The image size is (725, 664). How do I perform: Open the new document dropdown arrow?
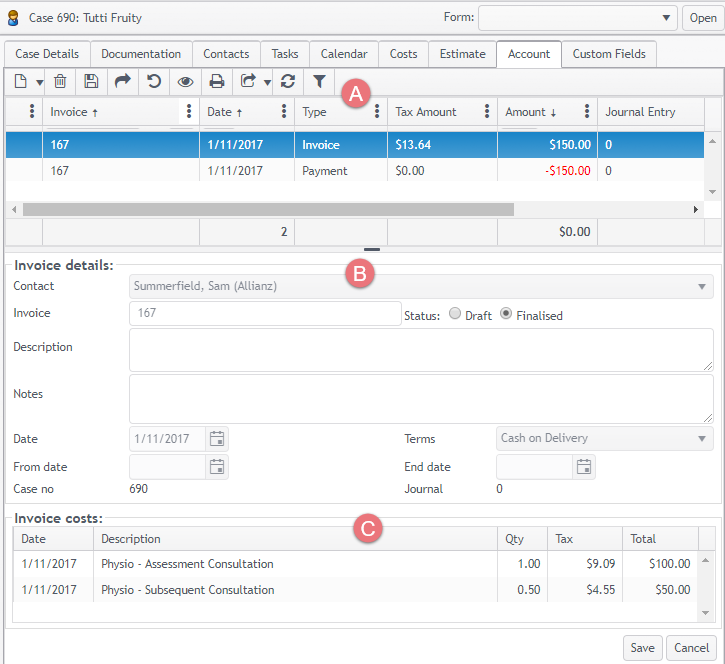39,82
